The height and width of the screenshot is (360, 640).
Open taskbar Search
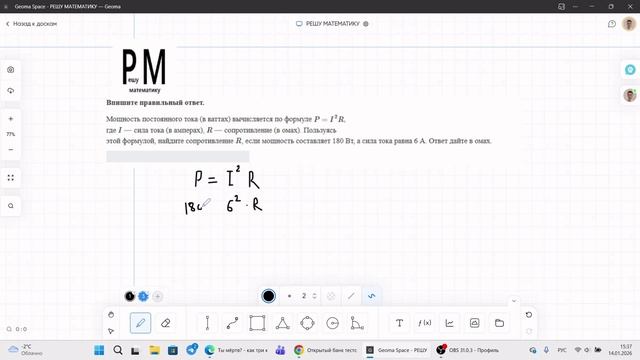(x=118, y=350)
